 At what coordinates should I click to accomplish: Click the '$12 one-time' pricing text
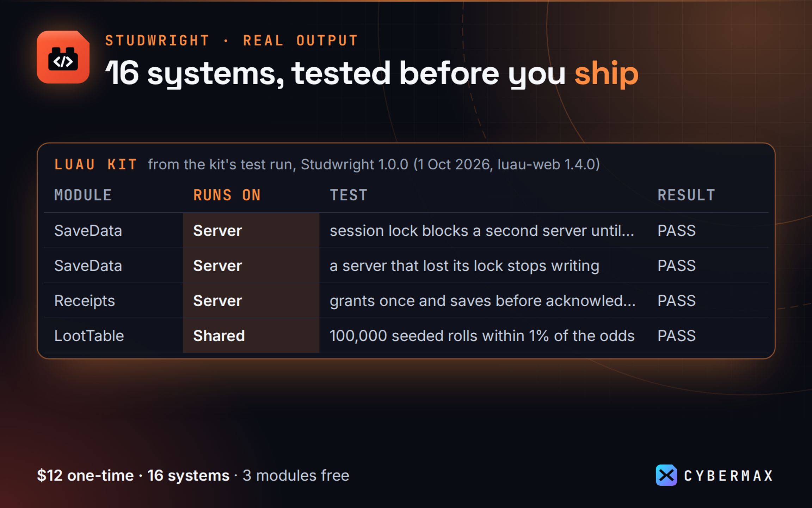pyautogui.click(x=85, y=475)
